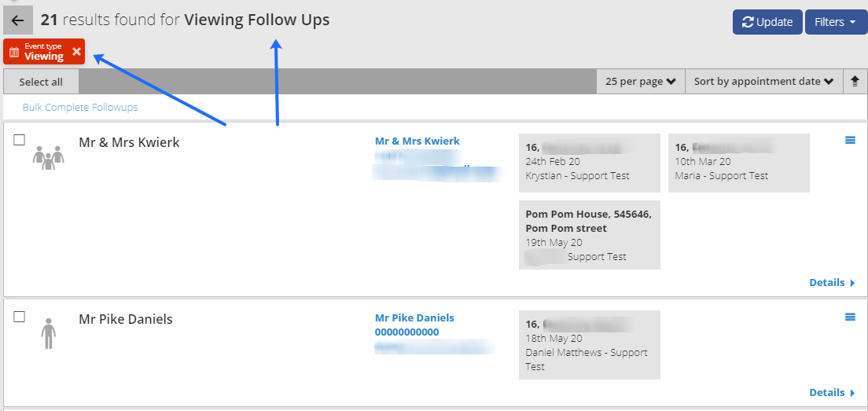Viewport: 868px width, 411px height.
Task: Tick the checkbox for Mr Pike Daniels
Action: tap(20, 317)
